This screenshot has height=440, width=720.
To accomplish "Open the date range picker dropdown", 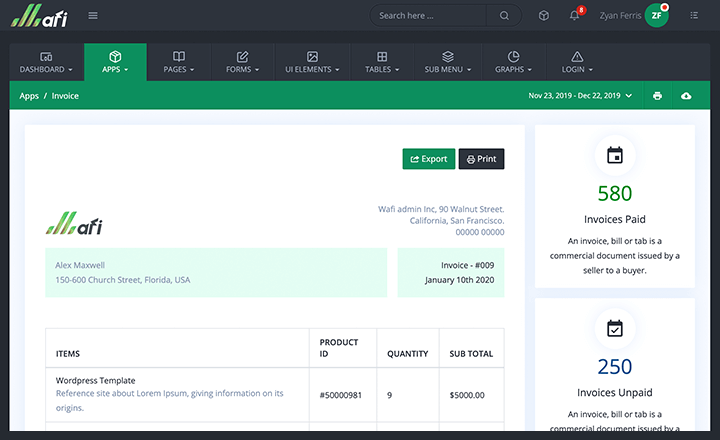I will coord(580,96).
